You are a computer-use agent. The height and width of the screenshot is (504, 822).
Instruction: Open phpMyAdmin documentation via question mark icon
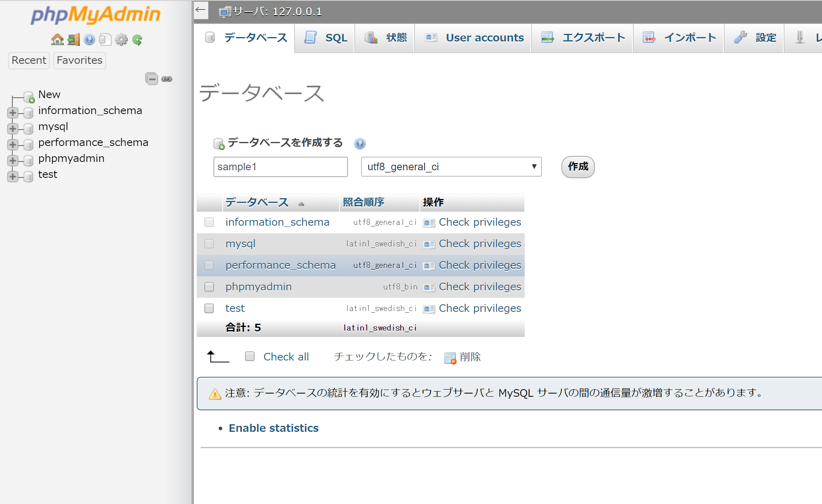[x=89, y=39]
